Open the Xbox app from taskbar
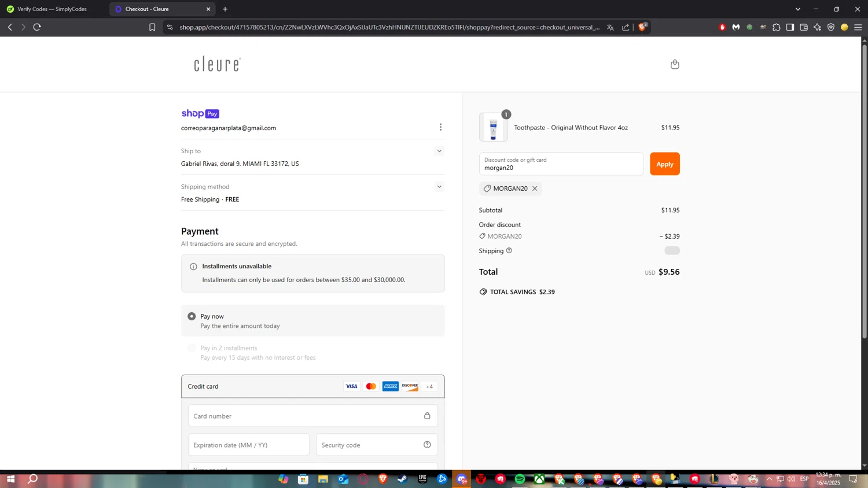This screenshot has width=868, height=488. 539,479
